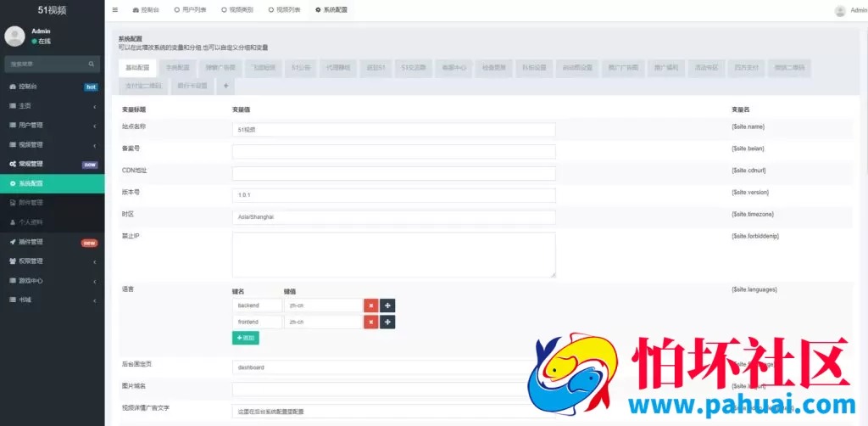Click the list icon beside 用户管理
The image size is (868, 426).
[x=13, y=126]
